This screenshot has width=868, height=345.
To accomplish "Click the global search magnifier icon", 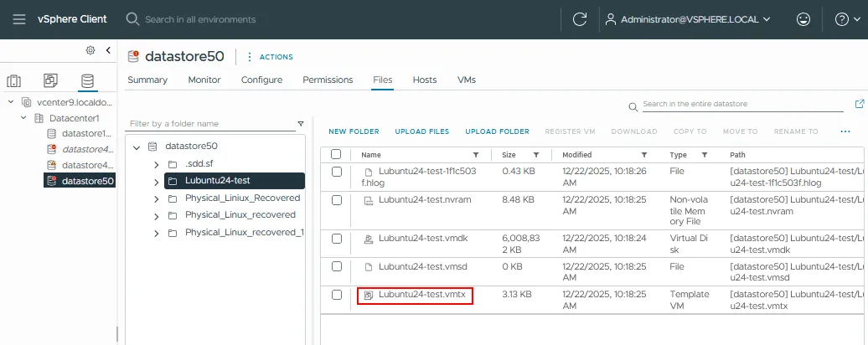I will click(132, 19).
